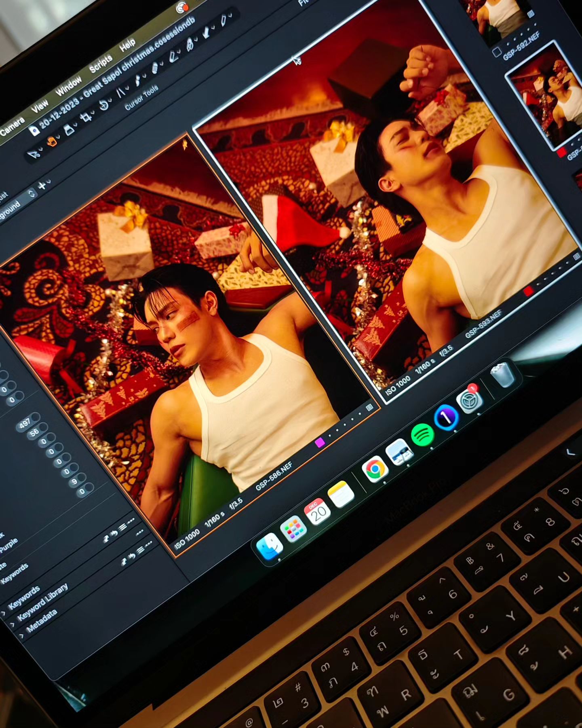
Task: Open options arrow beside Select arrow tool
Action: [x=40, y=149]
